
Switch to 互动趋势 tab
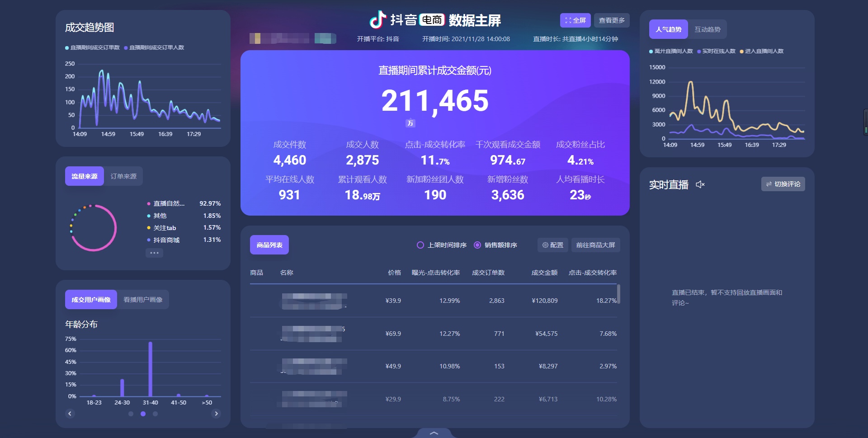click(x=707, y=29)
